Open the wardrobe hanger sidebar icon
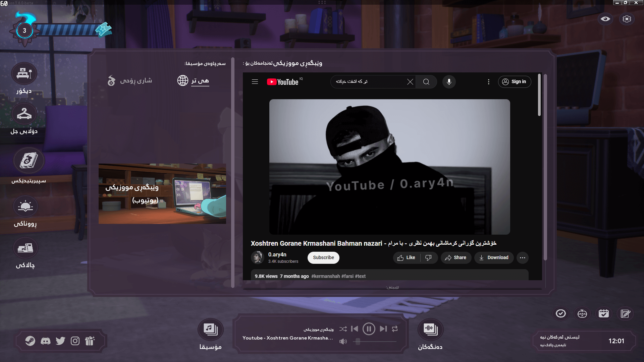Image resolution: width=644 pixels, height=362 pixels. click(x=24, y=114)
